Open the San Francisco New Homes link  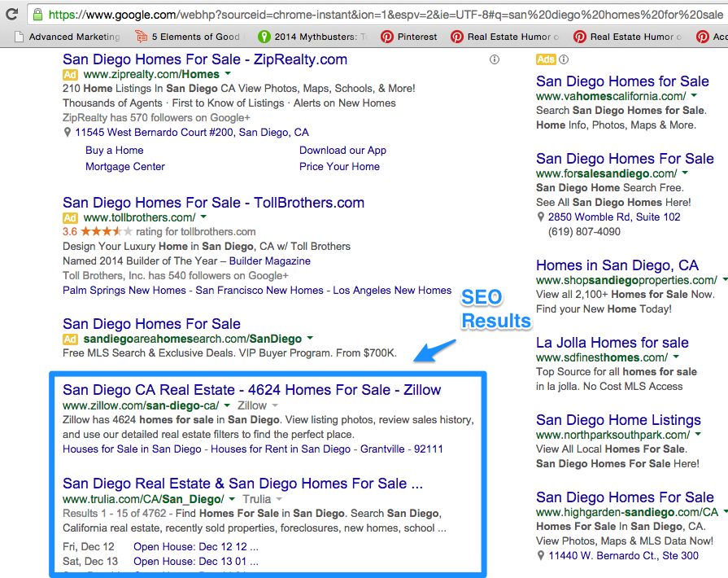(x=259, y=291)
